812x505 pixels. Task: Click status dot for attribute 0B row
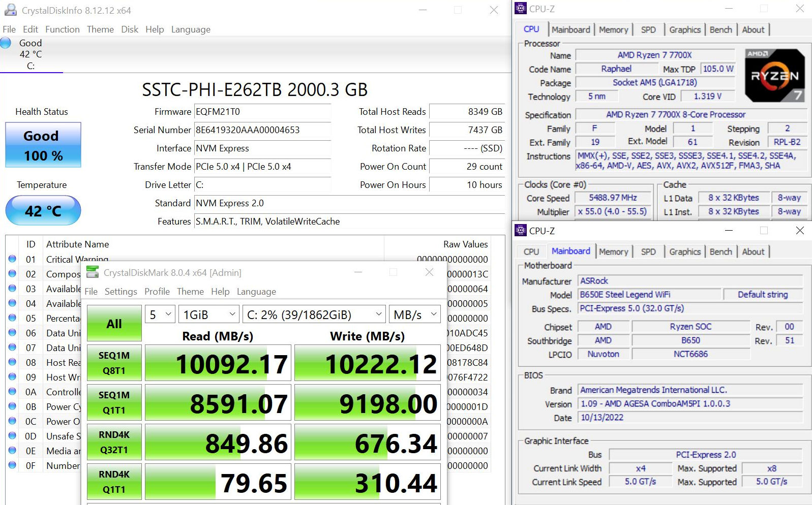pos(12,406)
